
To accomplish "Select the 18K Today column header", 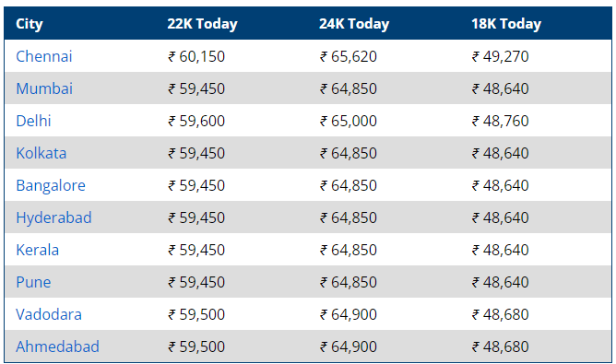I will [x=506, y=24].
